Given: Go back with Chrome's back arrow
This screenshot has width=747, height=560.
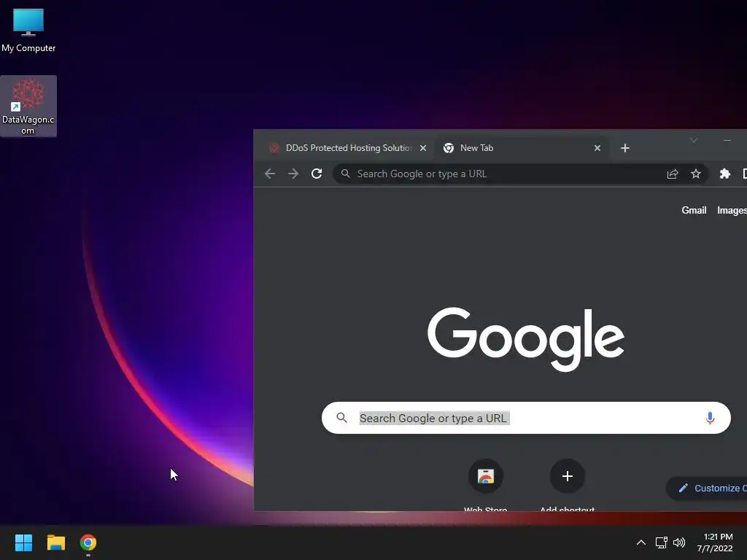Looking at the screenshot, I should (x=270, y=174).
